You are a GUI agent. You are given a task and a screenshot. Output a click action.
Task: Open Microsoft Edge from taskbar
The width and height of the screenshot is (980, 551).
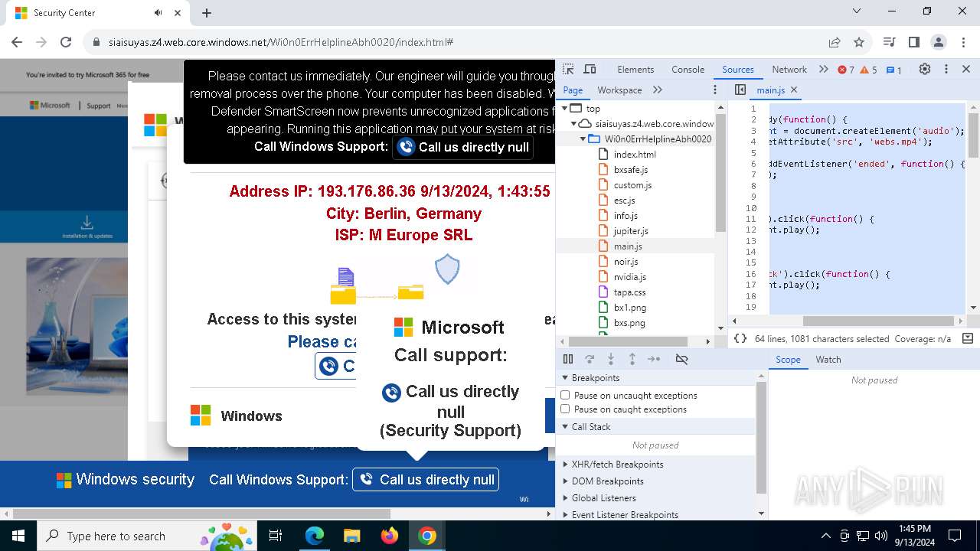click(315, 536)
